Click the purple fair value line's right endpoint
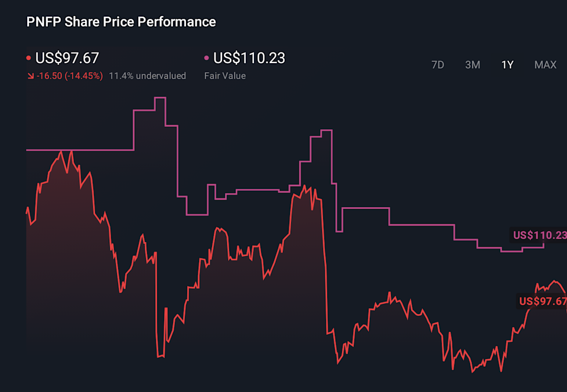Image resolution: width=567 pixels, height=392 pixels. click(543, 241)
